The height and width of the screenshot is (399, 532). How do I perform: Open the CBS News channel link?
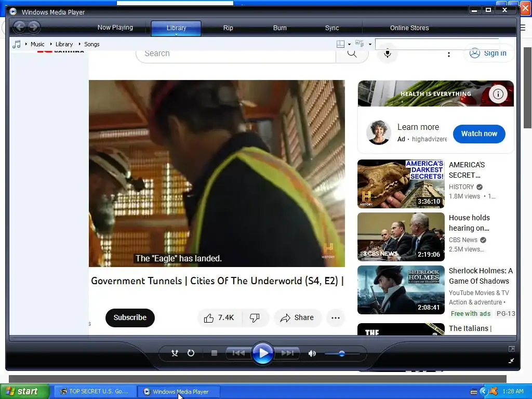pyautogui.click(x=463, y=240)
